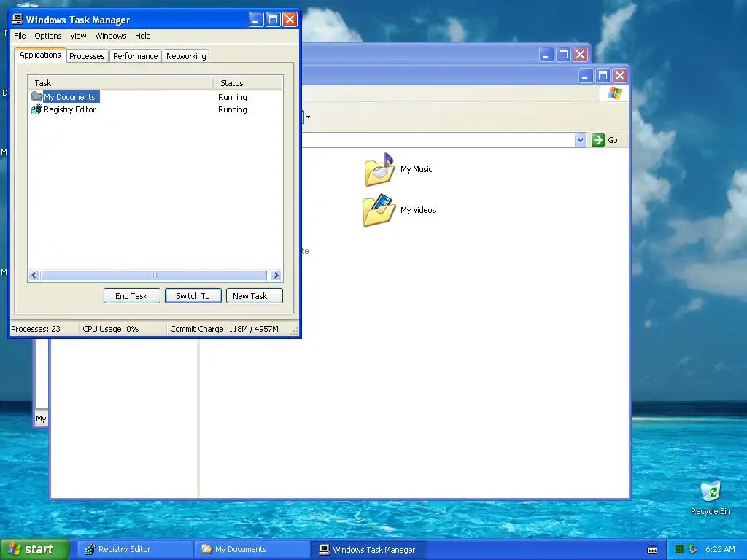Maximize the front My Documents window
The width and height of the screenshot is (747, 560).
603,75
